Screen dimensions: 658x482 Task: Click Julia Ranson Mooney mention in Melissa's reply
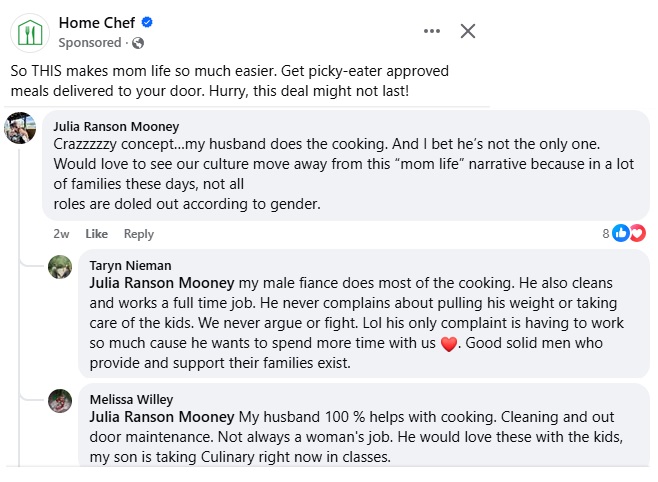pos(162,416)
